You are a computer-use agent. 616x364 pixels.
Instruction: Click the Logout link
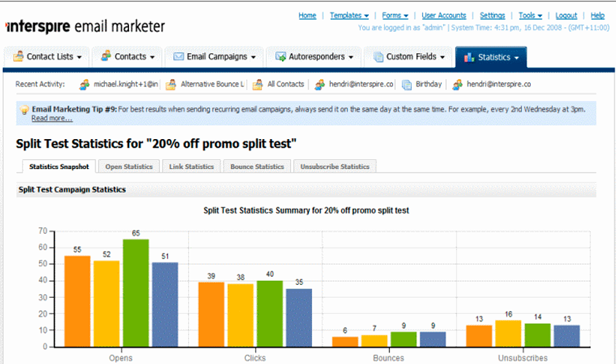click(566, 15)
